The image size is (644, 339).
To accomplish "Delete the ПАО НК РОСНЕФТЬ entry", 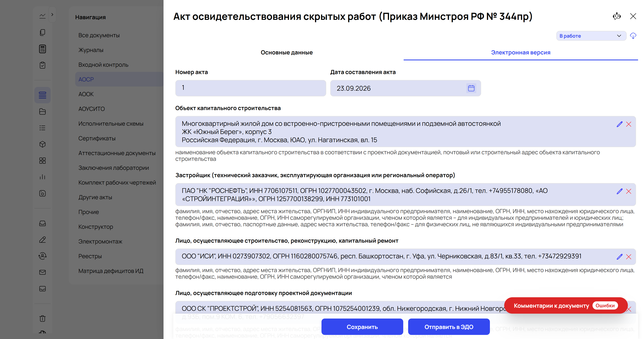I will (629, 191).
